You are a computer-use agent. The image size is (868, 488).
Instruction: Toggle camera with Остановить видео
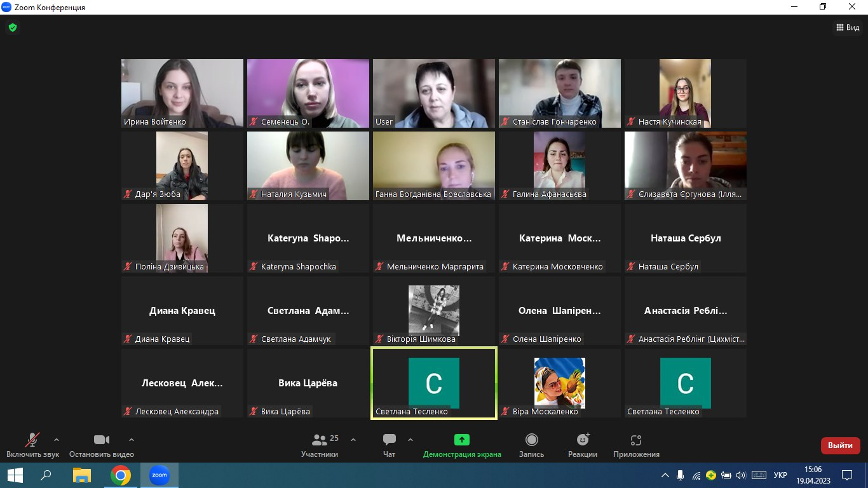click(x=101, y=440)
